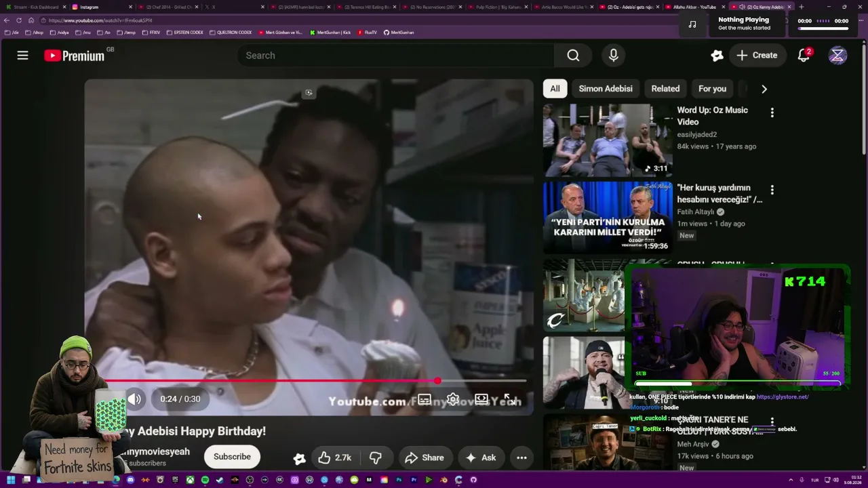This screenshot has height=488, width=868.
Task: Open Steam from the taskbar
Action: coord(220,480)
